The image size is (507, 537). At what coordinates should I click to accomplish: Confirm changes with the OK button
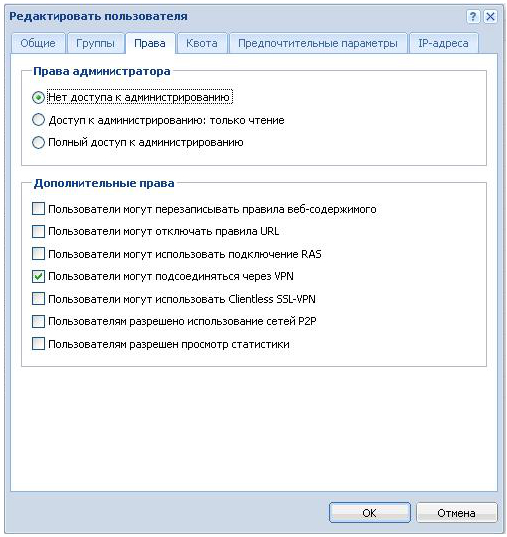[x=370, y=513]
